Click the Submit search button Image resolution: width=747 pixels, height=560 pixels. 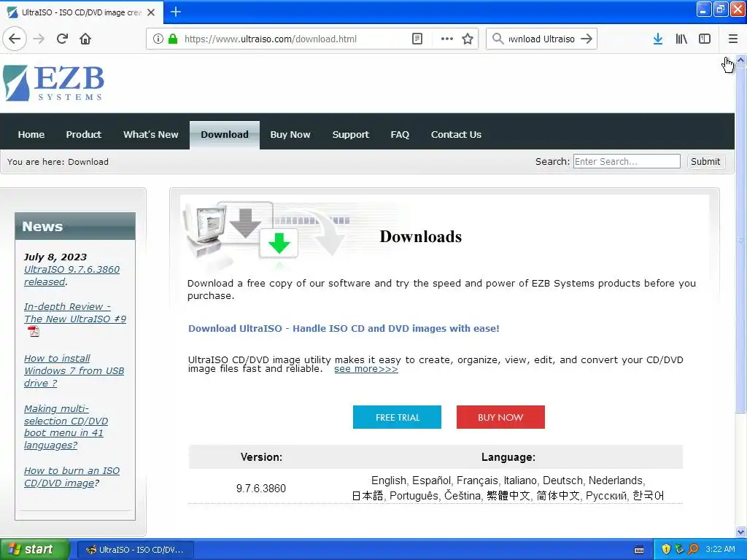[705, 161]
